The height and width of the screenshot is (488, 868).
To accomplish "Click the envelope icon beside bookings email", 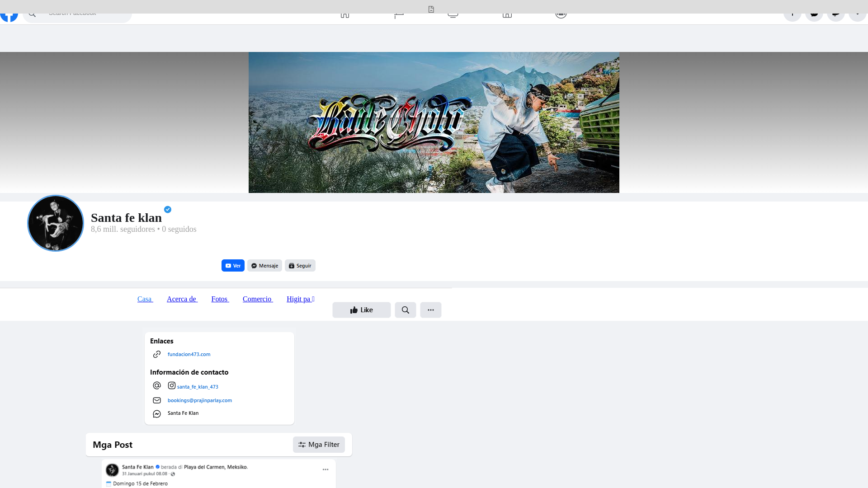I will click(x=157, y=400).
